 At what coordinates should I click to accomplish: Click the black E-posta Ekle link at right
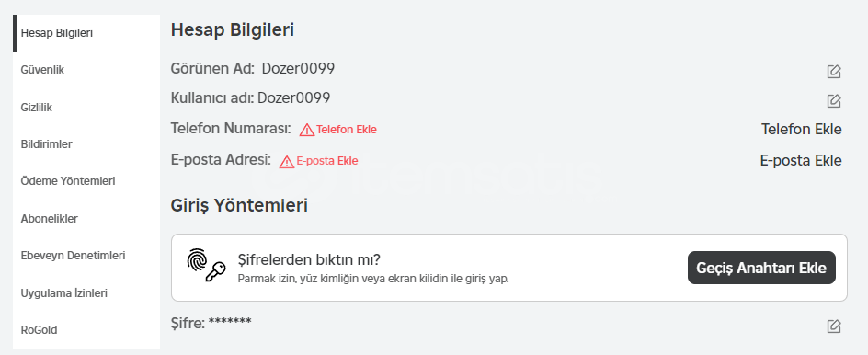tap(801, 161)
